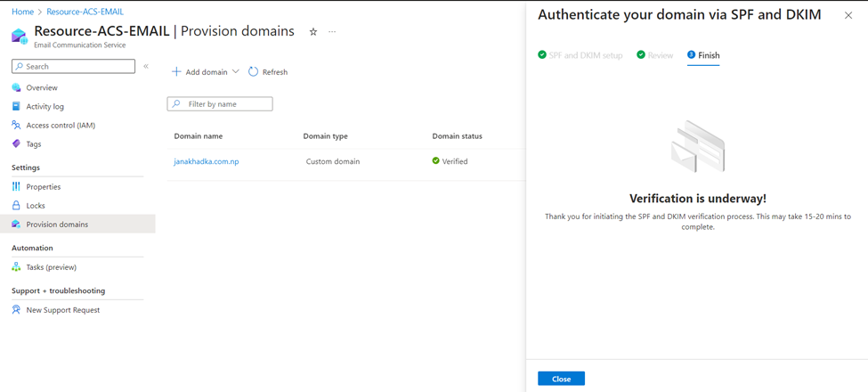This screenshot has height=392, width=868.
Task: Click the Provision domains envelope icon
Action: (16, 225)
